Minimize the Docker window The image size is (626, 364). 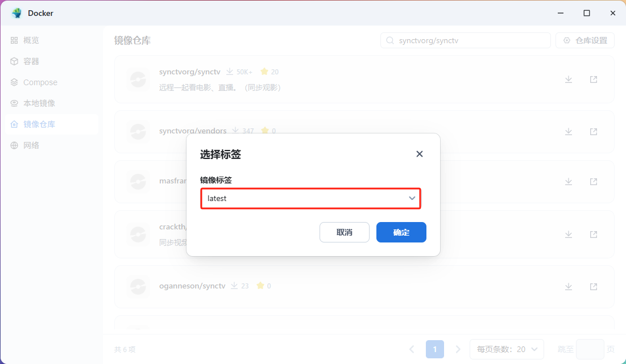pos(561,13)
